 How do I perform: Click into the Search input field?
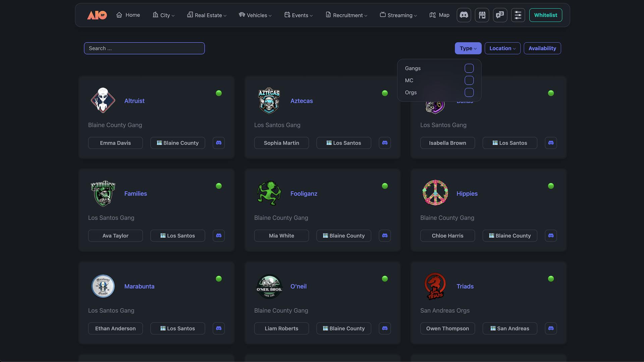(144, 48)
